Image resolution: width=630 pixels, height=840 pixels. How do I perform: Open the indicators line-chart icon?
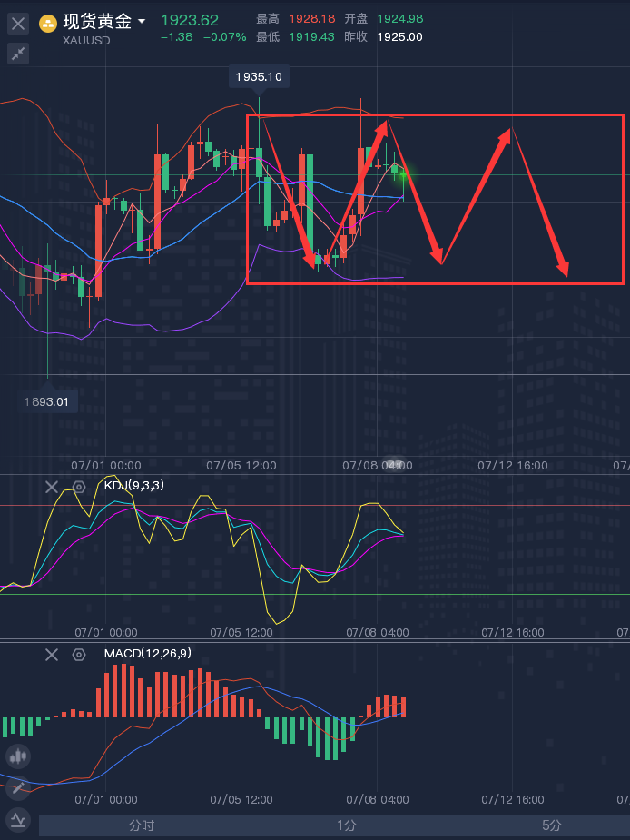18,821
